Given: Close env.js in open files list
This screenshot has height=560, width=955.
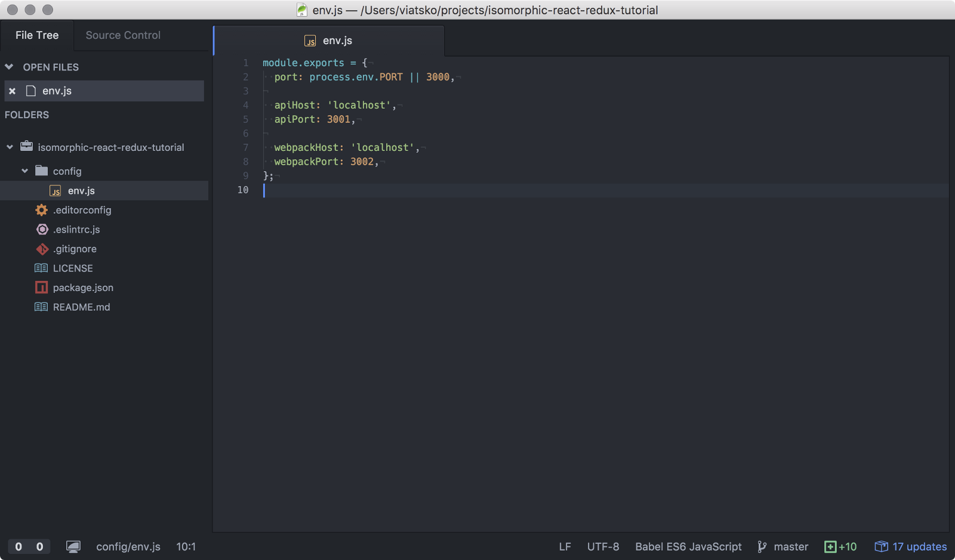Looking at the screenshot, I should click(12, 91).
